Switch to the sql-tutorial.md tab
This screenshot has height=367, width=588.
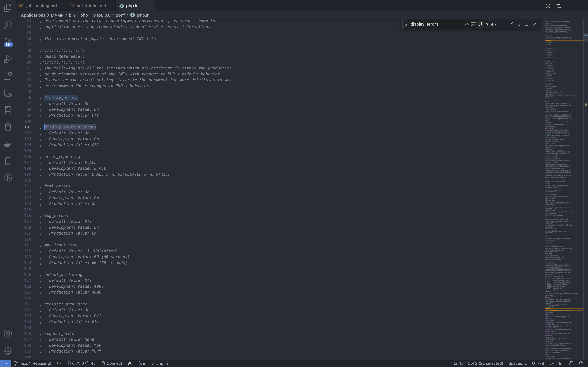91,6
